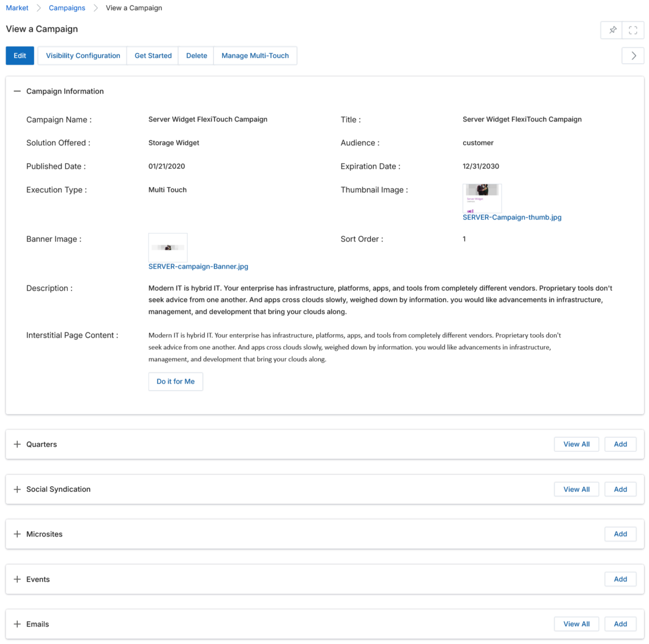The width and height of the screenshot is (649, 644).
Task: Click the Title value text
Action: [x=522, y=119]
